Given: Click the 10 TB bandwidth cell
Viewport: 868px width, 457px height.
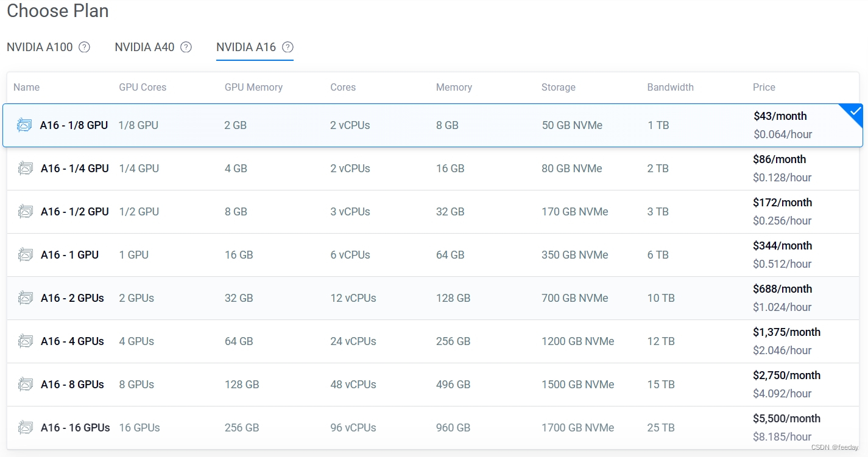Looking at the screenshot, I should point(661,298).
